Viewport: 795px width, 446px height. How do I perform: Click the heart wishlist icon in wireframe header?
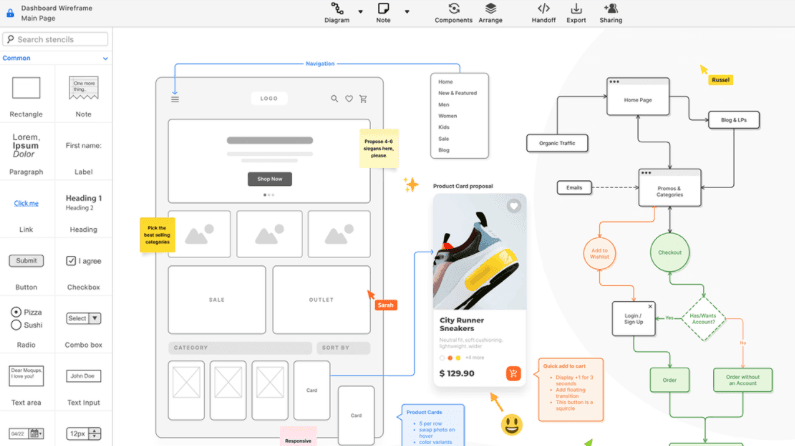coord(349,99)
